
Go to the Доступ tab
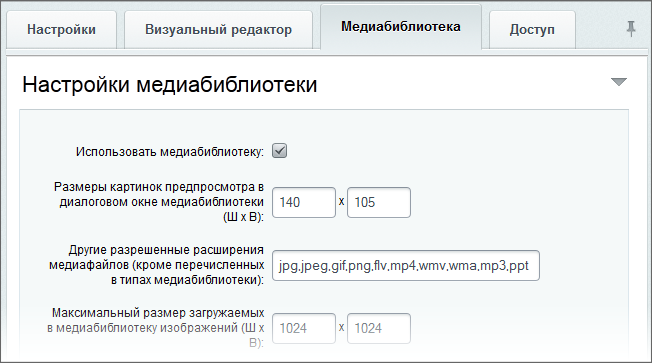click(532, 30)
